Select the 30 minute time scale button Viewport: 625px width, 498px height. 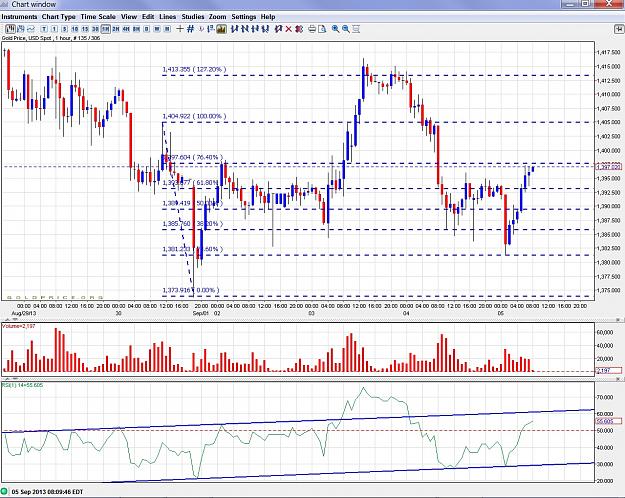click(95, 29)
